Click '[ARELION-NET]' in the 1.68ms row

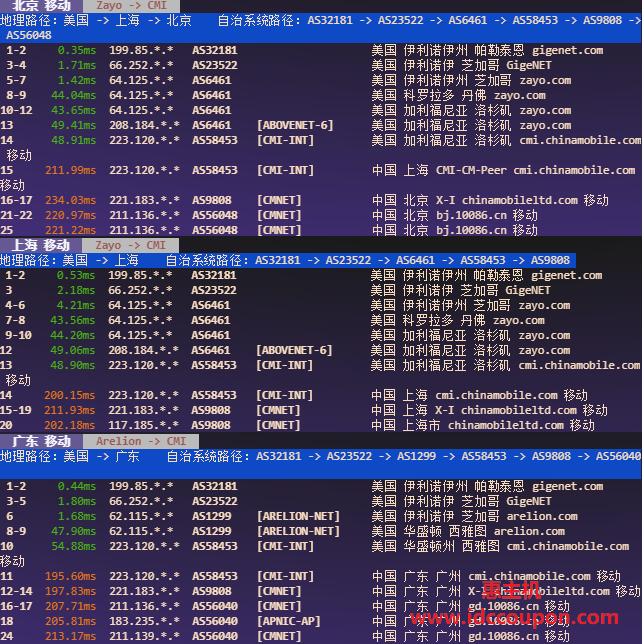point(298,516)
